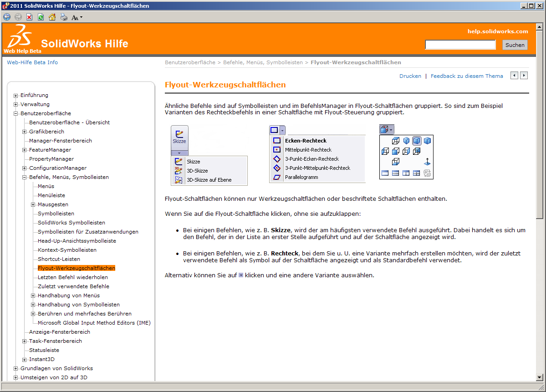Click the DS SolidWorks logo in the header
This screenshot has height=392, width=546.
20,36
